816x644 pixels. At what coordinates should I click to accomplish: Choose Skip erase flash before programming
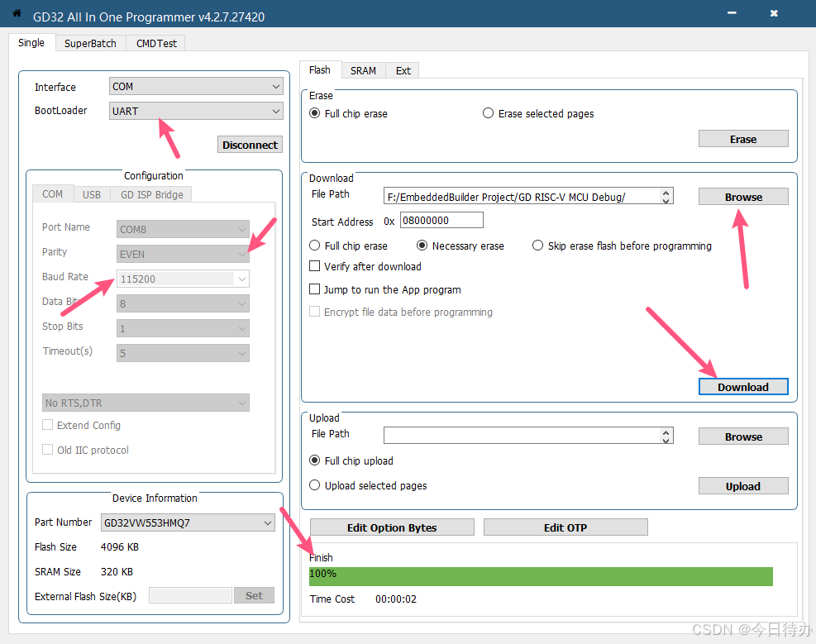(x=538, y=246)
